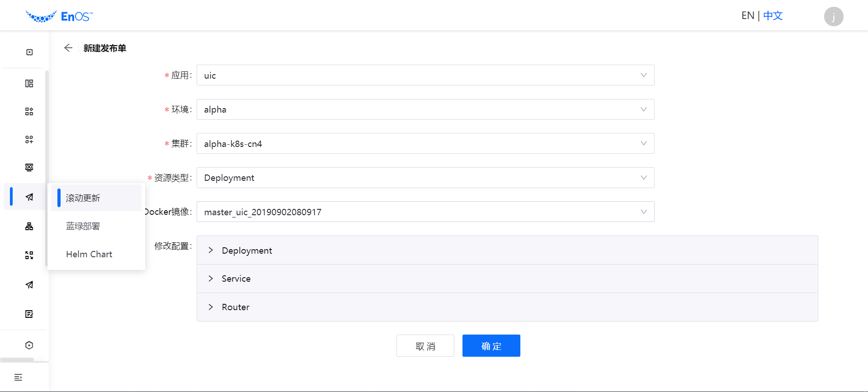Viewport: 868px width, 392px height.
Task: Open the 集群 dropdown showing alpha-k8s-cn4
Action: [x=425, y=143]
